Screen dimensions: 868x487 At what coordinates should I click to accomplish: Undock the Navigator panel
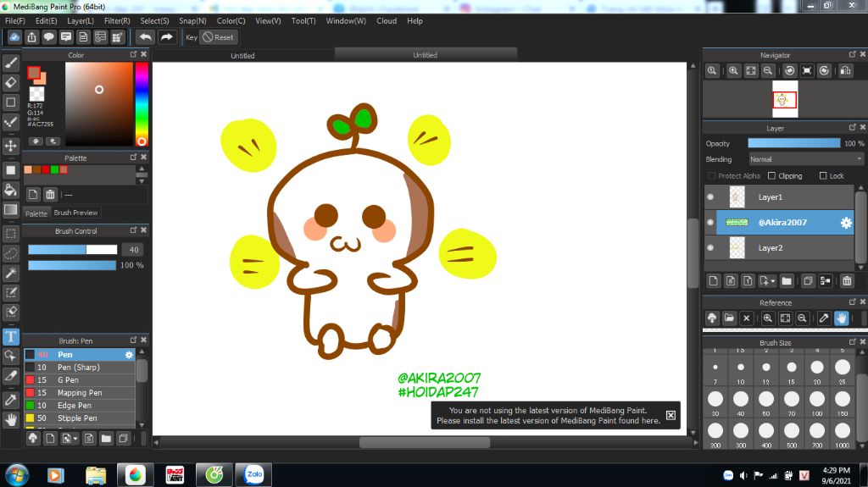[853, 54]
